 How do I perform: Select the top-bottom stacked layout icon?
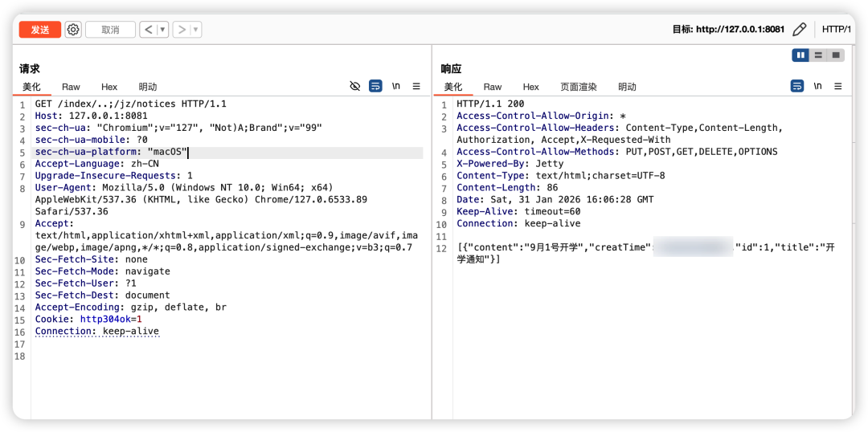tap(818, 55)
